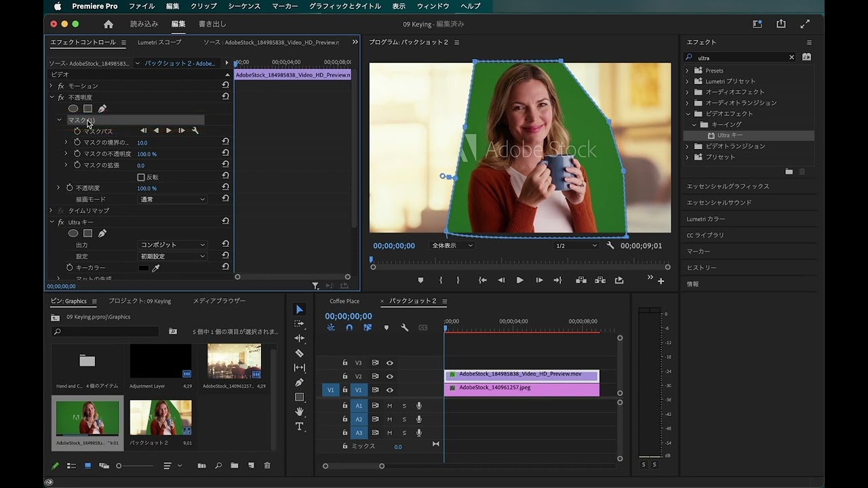
Task: Open the Export workspace
Action: tap(212, 24)
